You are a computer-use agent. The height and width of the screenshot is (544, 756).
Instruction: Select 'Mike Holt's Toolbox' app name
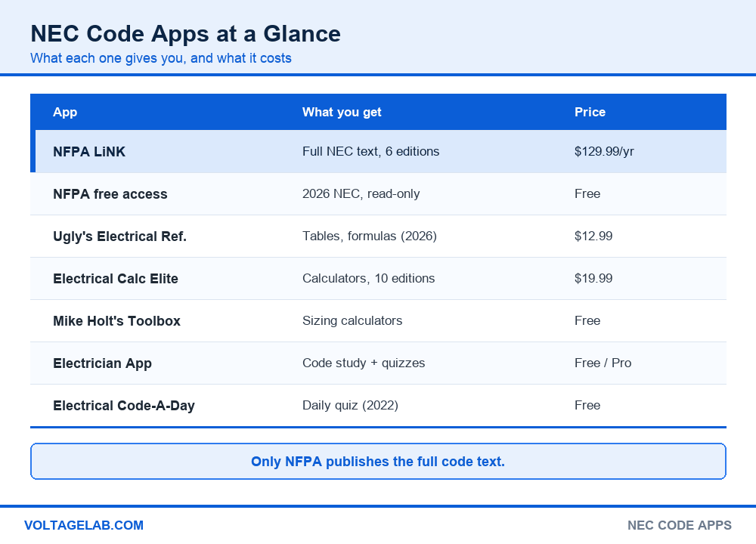point(116,321)
